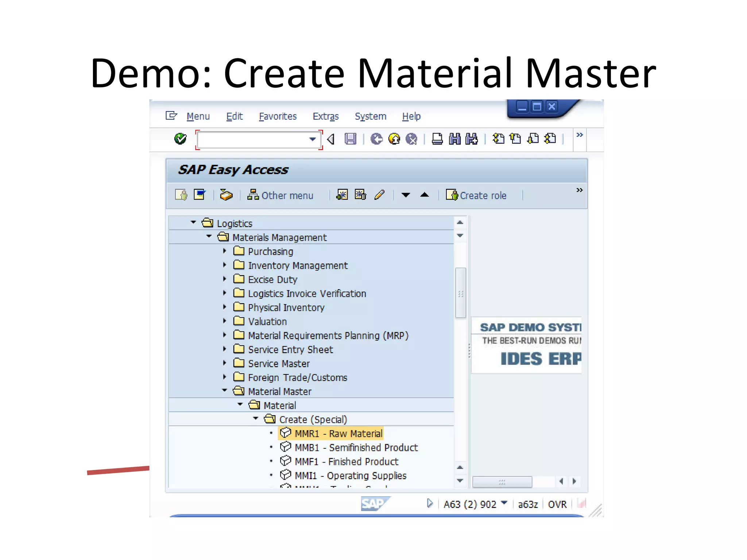Open the Help menu
This screenshot has width=747, height=560.
point(411,116)
